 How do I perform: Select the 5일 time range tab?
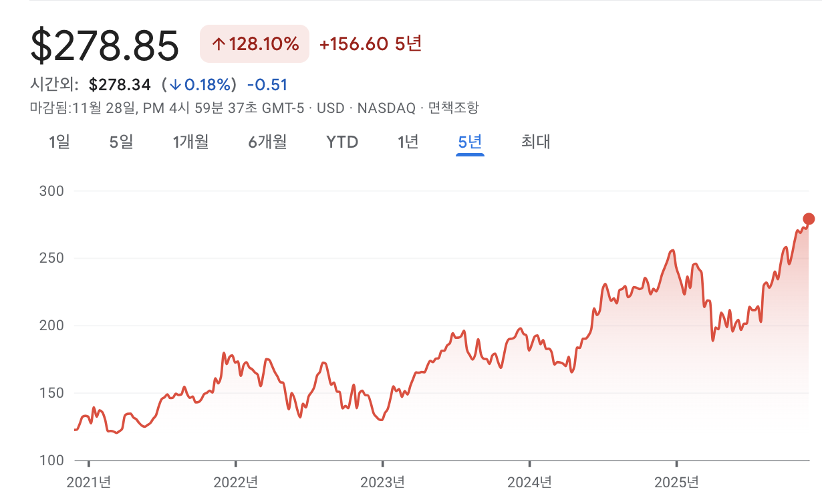point(122,142)
